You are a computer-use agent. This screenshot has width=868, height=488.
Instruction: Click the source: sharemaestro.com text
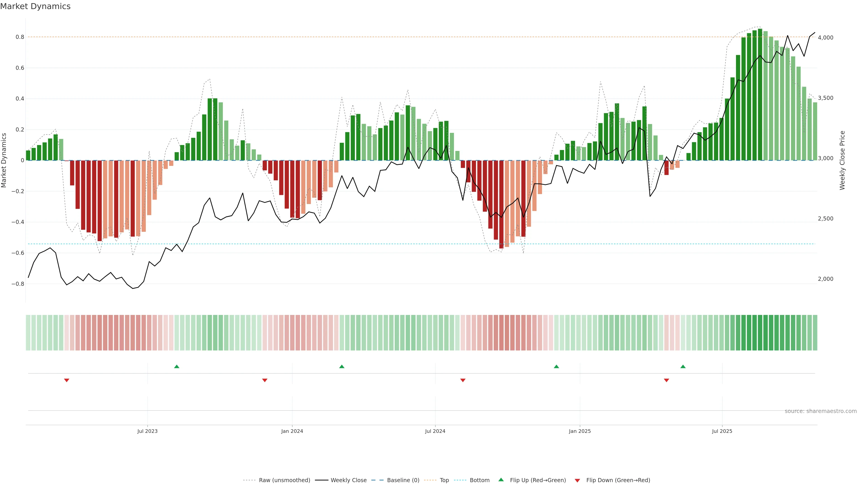pos(821,411)
